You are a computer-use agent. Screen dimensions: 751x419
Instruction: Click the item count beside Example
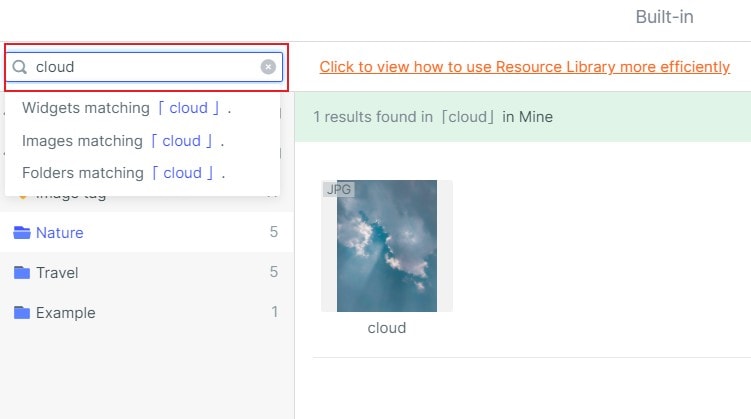[274, 313]
